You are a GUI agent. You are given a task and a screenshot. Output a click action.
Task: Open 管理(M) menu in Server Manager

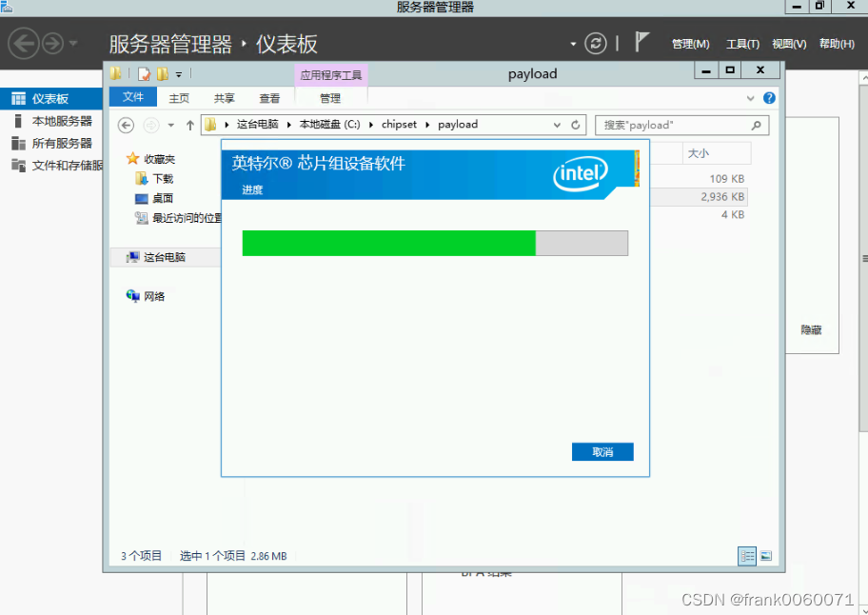pyautogui.click(x=690, y=44)
